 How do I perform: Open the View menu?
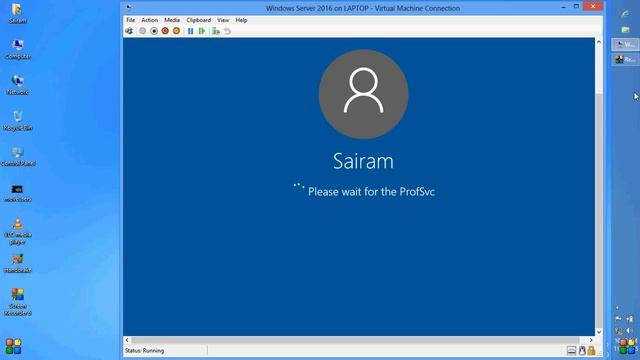[x=223, y=20]
